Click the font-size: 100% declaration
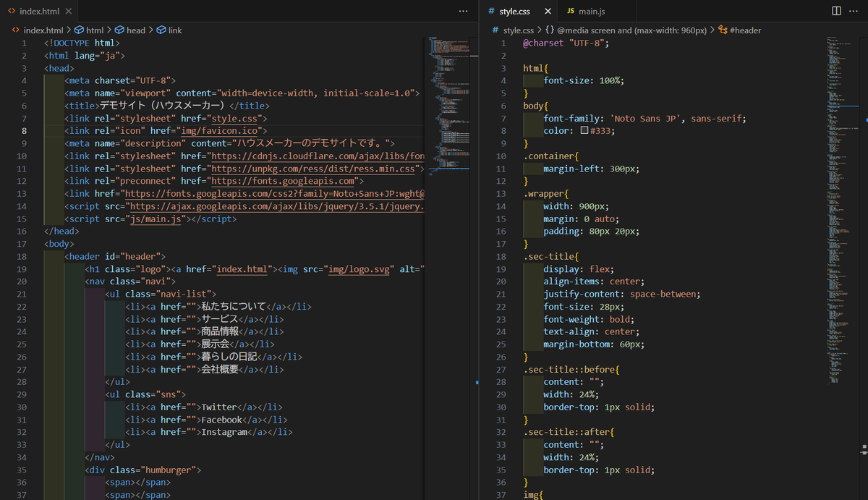Screen dimensions: 868x500 click(x=584, y=81)
